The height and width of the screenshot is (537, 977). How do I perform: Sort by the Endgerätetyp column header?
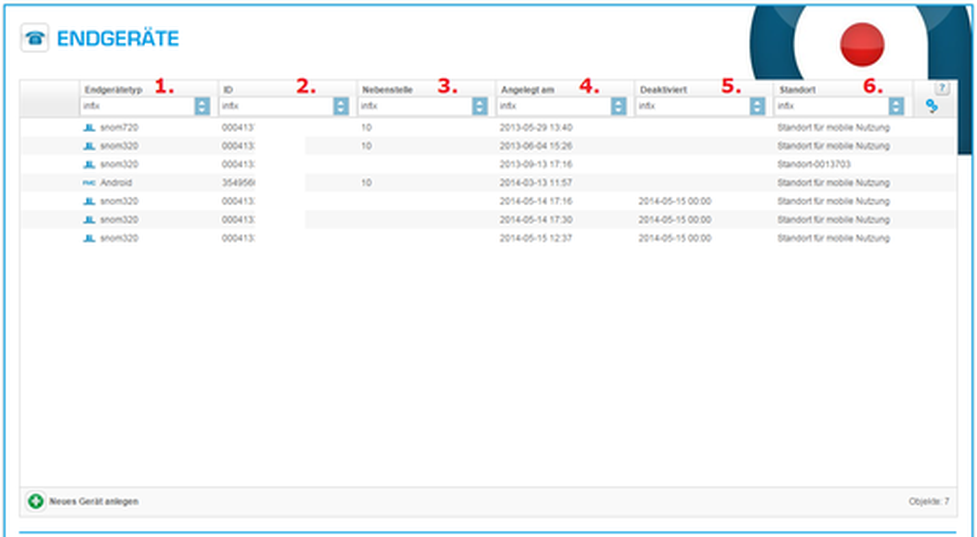point(113,90)
